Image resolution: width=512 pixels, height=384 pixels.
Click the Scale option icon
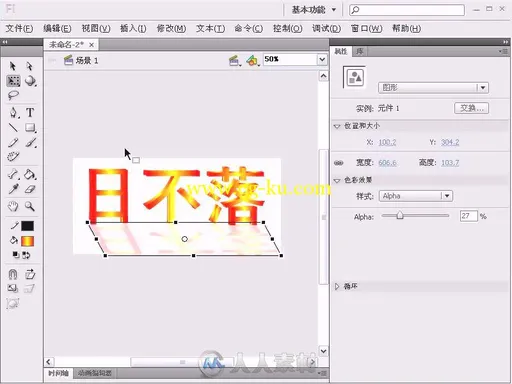(x=13, y=288)
